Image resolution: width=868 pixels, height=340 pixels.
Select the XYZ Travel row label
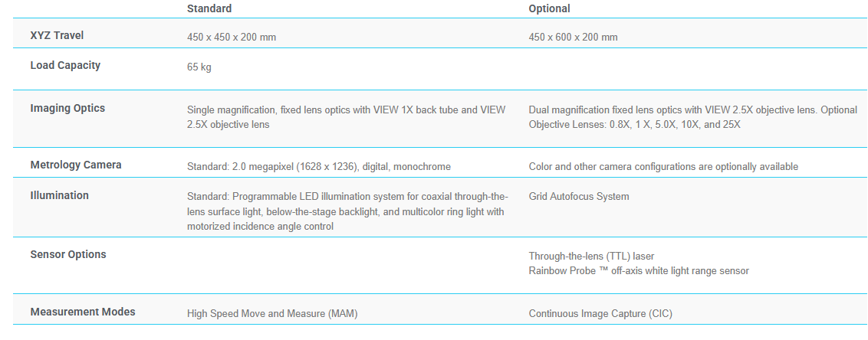click(57, 36)
